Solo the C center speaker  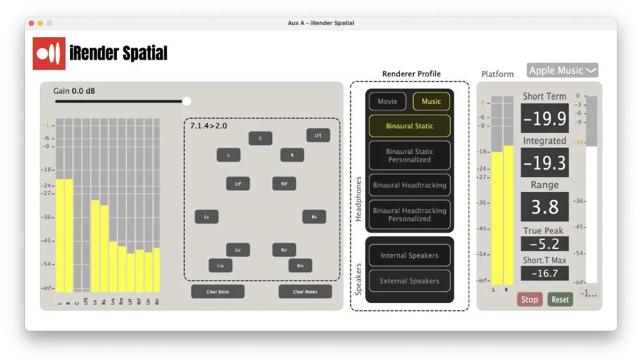[260, 139]
